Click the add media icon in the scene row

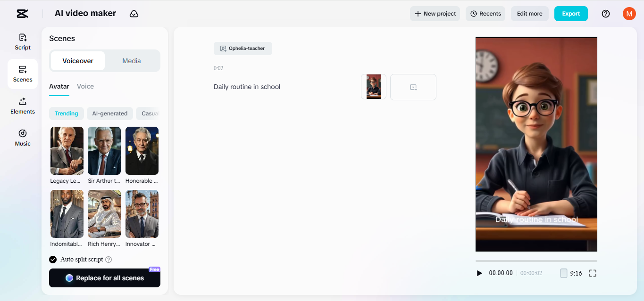413,87
